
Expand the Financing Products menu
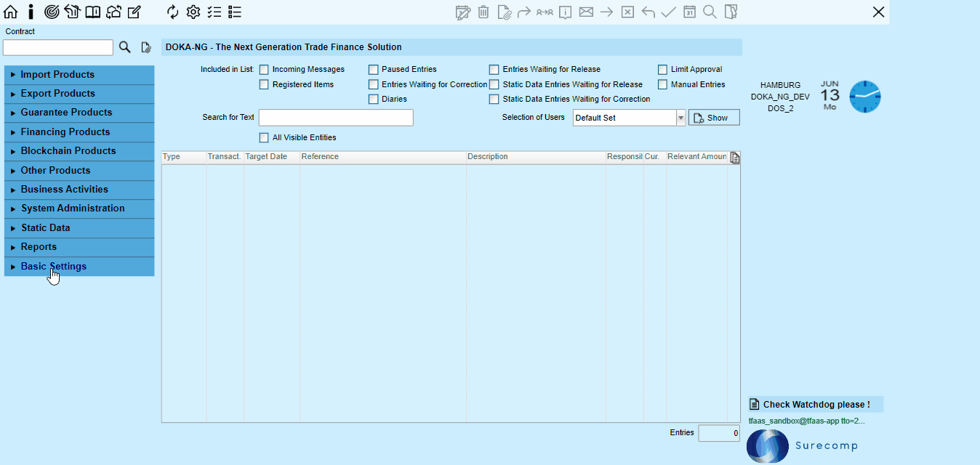(x=79, y=132)
